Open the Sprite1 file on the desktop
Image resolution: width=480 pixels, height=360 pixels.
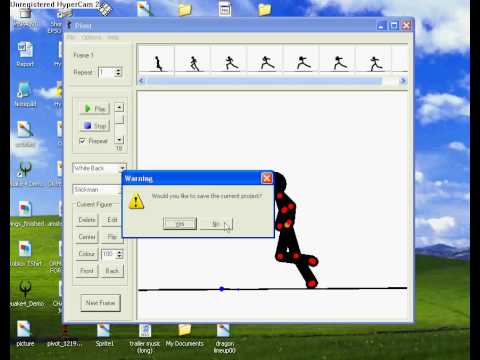tap(104, 335)
